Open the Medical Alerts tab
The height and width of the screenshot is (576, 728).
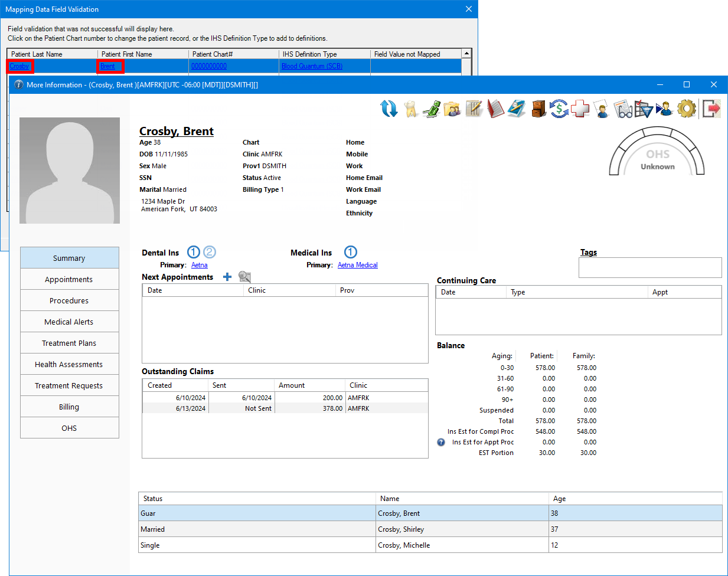coord(69,322)
